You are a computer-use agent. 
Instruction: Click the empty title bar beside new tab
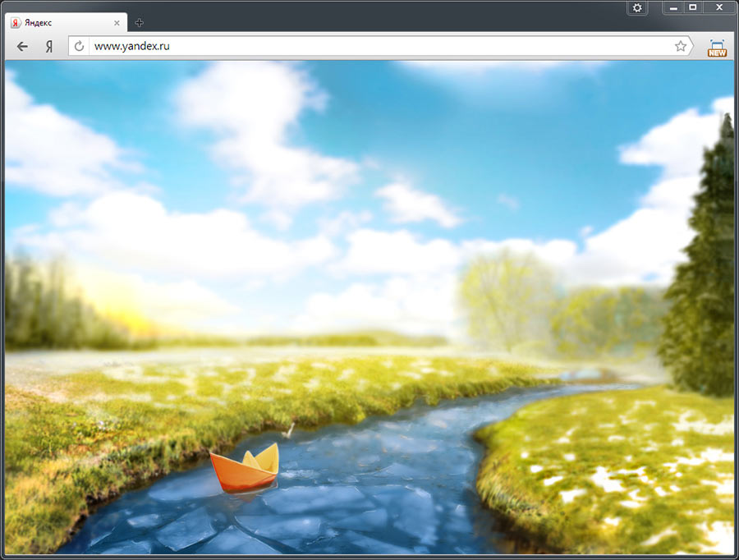click(x=369, y=16)
